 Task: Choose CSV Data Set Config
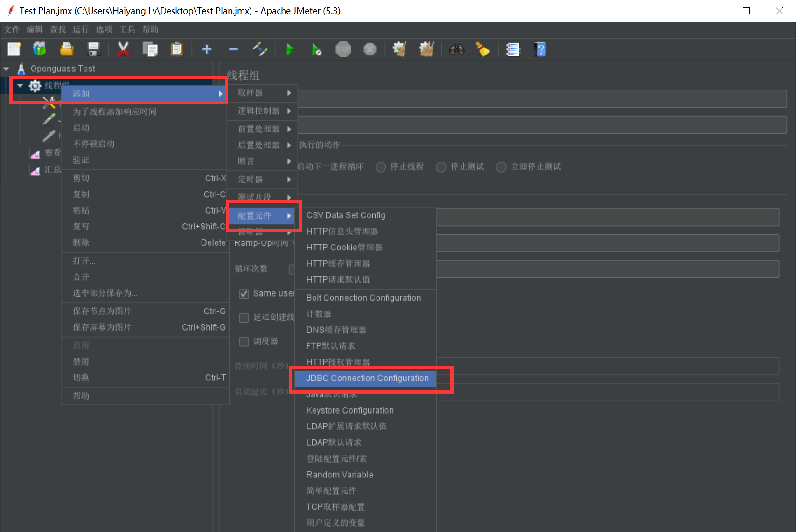[x=365, y=215]
